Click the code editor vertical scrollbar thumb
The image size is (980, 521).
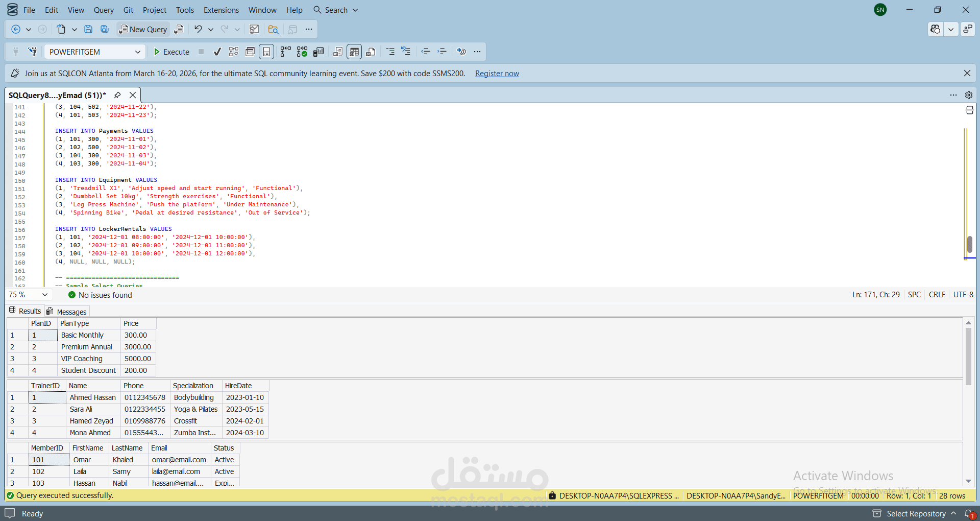coord(969,244)
